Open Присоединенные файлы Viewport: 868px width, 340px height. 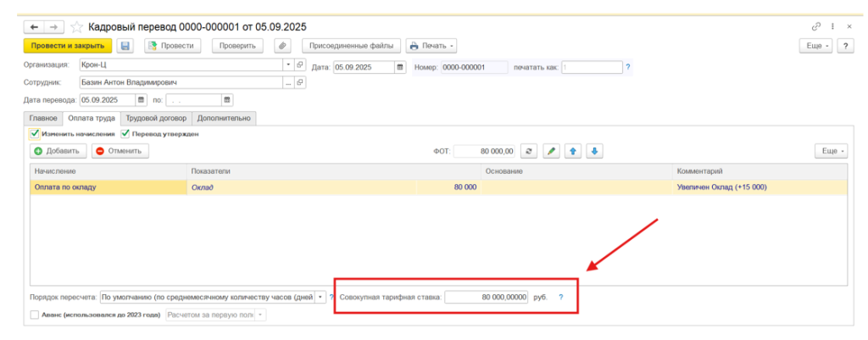pos(352,46)
